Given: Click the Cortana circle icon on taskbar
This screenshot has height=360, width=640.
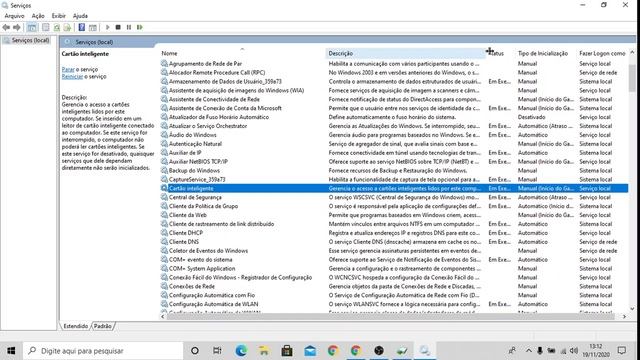Looking at the screenshot, I should click(x=195, y=351).
